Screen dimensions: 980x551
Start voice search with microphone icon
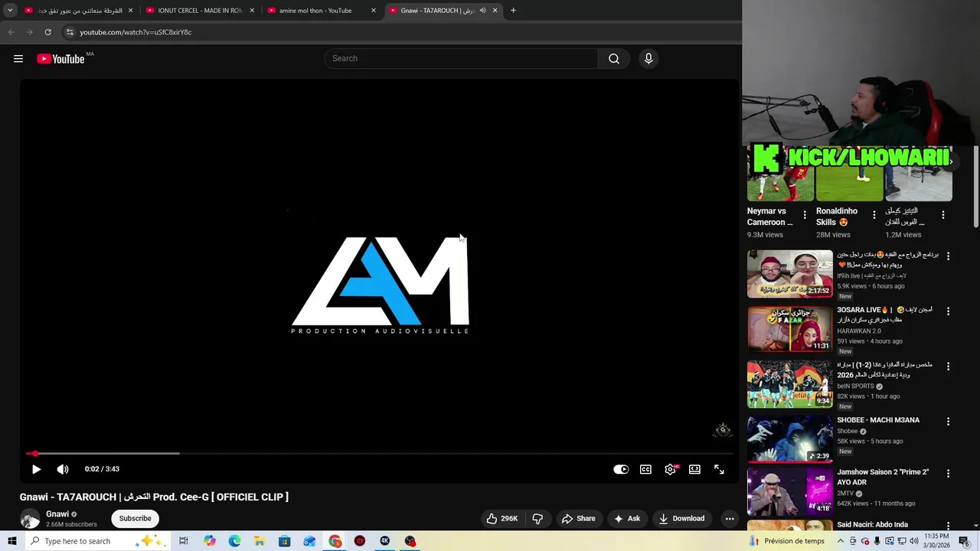coord(648,59)
